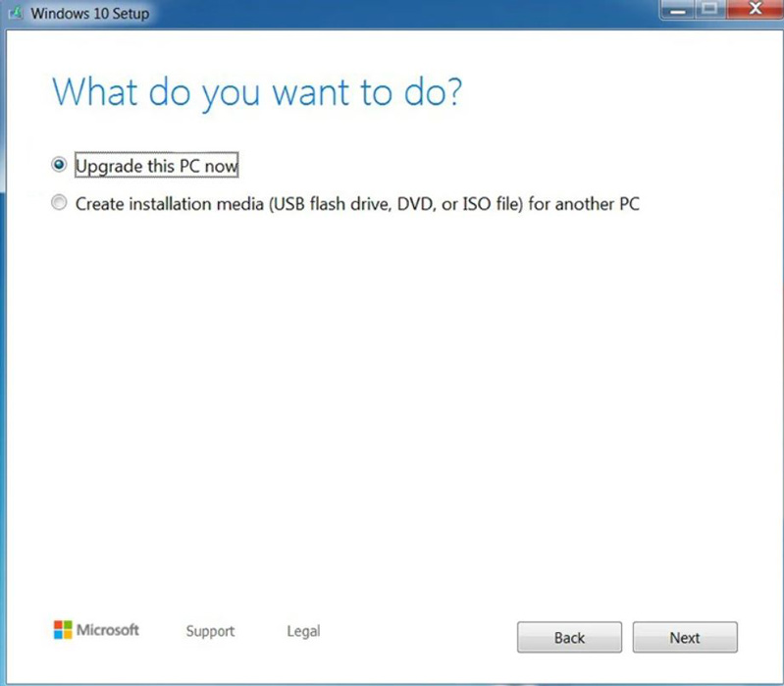Click the disabled maximize window button
Screen dimensions: 784x686
click(710, 10)
